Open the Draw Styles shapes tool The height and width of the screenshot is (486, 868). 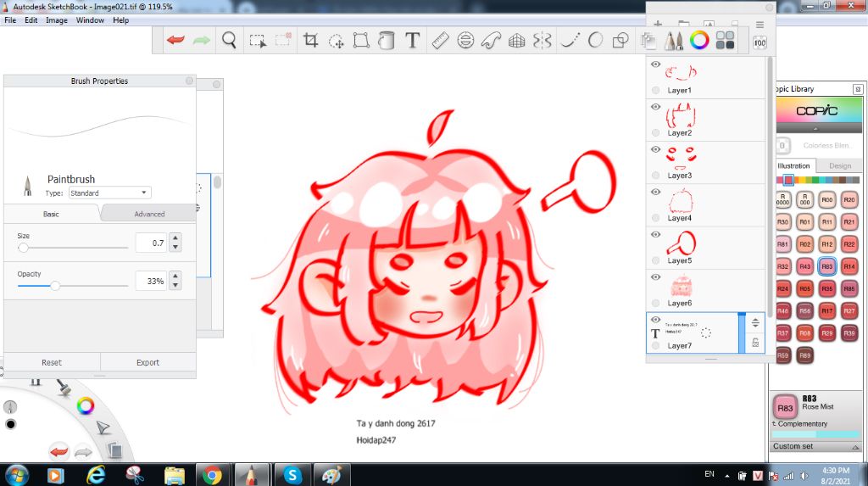point(621,41)
